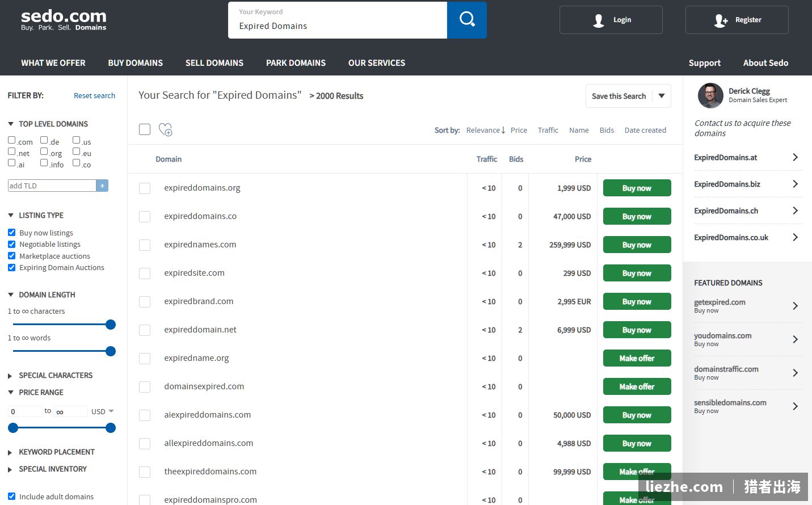The height and width of the screenshot is (505, 812).
Task: Open ExpiredDomains.at arrow
Action: click(795, 157)
